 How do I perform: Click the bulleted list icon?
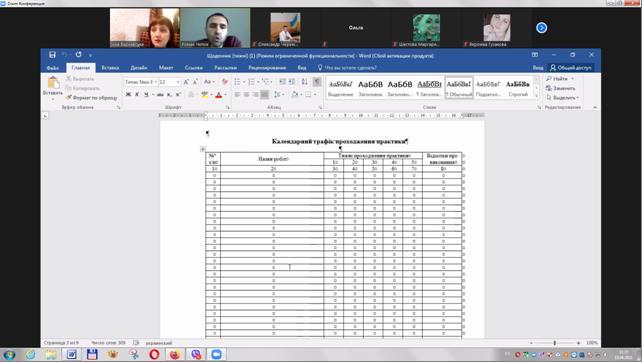click(237, 82)
